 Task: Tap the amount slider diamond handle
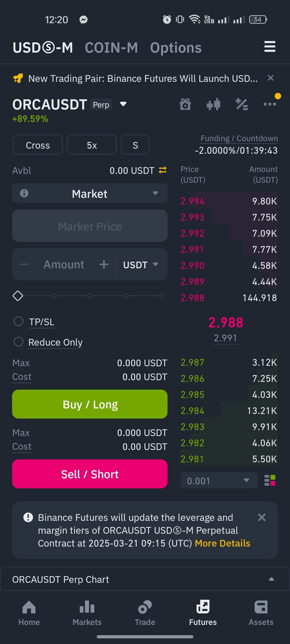click(18, 296)
